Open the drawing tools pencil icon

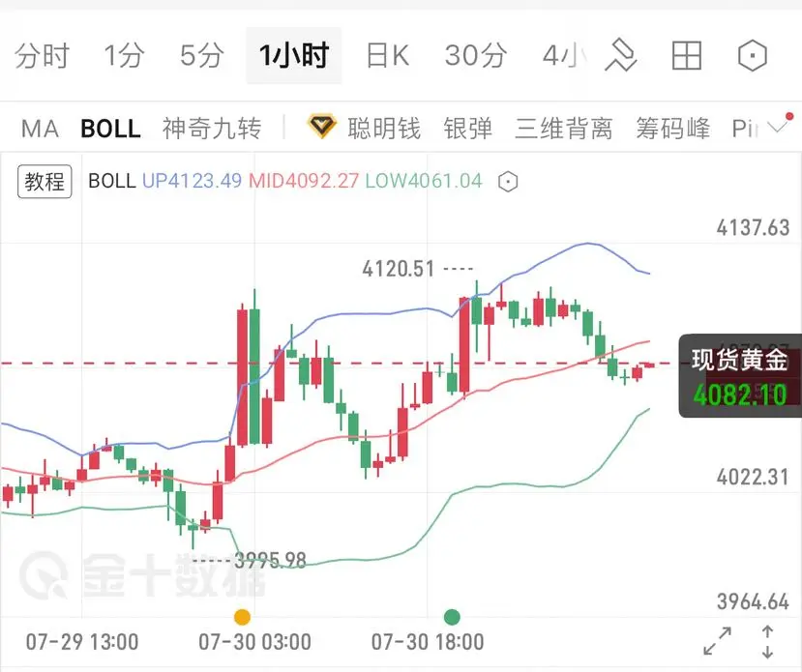620,56
